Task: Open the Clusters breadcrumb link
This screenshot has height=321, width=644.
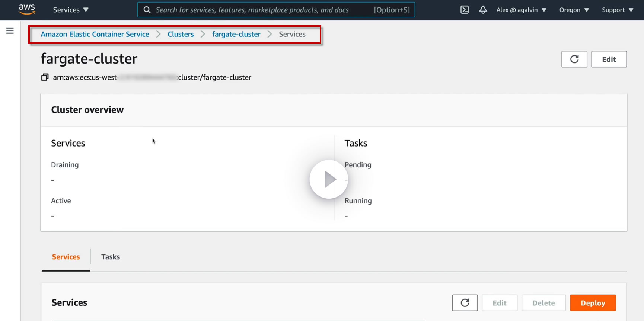Action: pos(181,34)
